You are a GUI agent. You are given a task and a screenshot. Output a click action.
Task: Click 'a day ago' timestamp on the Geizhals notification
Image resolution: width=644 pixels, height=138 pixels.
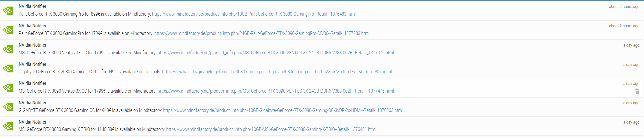[x=631, y=65]
